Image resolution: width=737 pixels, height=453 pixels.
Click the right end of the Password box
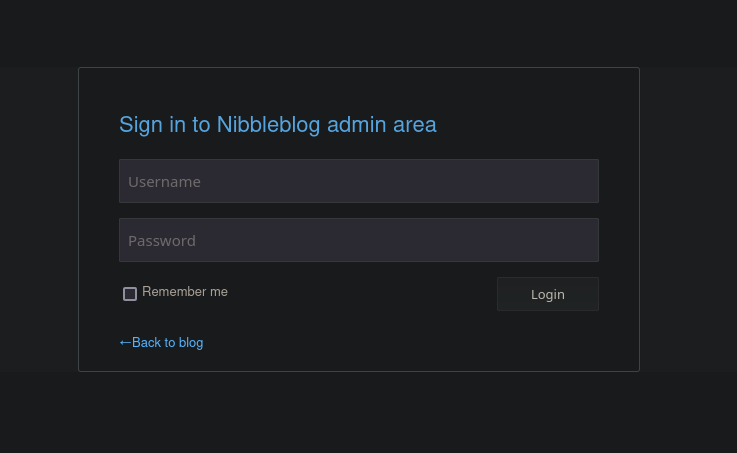click(x=580, y=240)
